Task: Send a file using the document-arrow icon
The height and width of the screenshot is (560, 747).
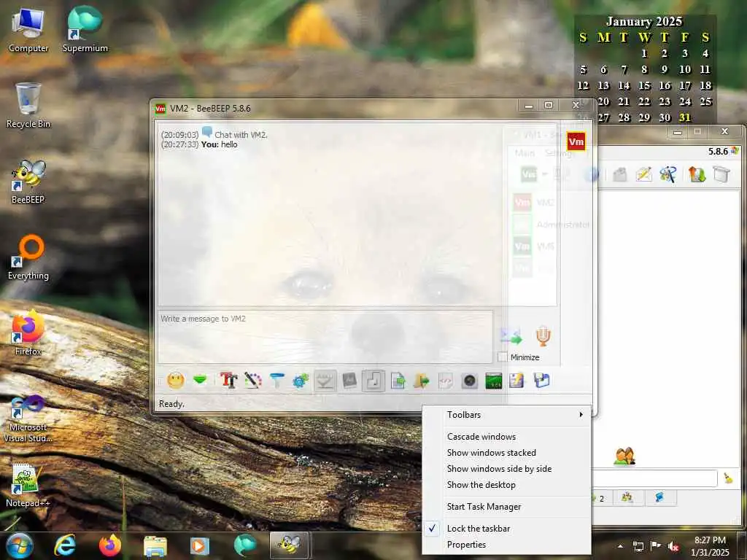Action: (398, 381)
